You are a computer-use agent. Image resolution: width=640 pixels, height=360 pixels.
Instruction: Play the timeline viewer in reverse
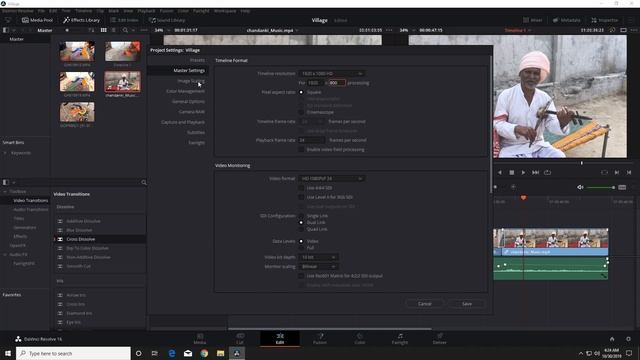pos(500,173)
